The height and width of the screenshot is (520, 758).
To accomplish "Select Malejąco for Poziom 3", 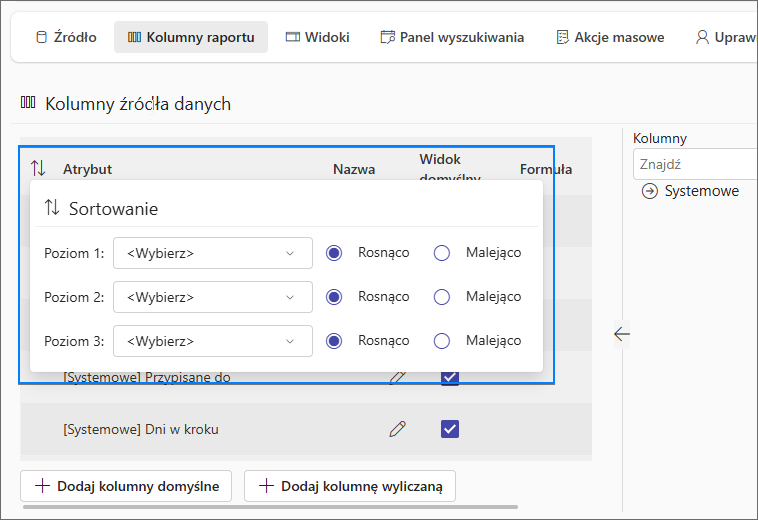I will [x=442, y=341].
